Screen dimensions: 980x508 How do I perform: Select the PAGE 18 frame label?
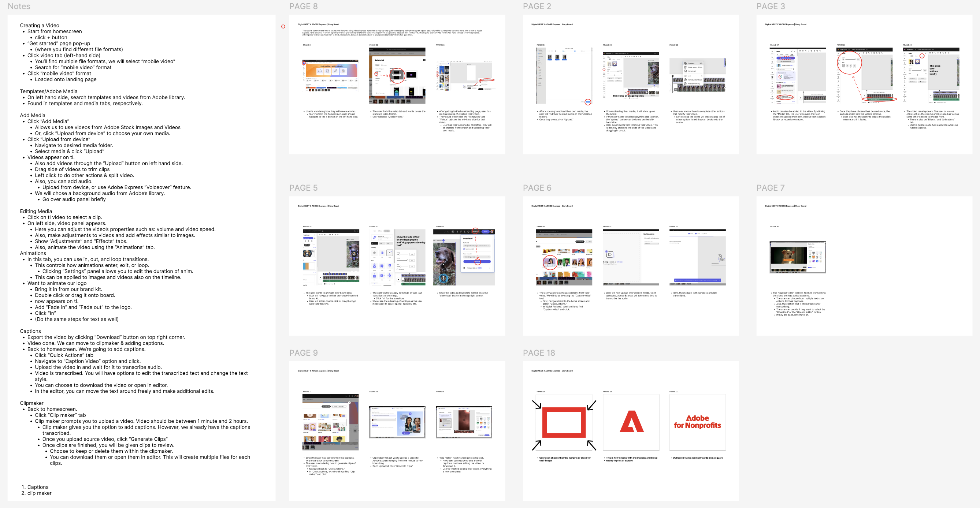pyautogui.click(x=539, y=353)
